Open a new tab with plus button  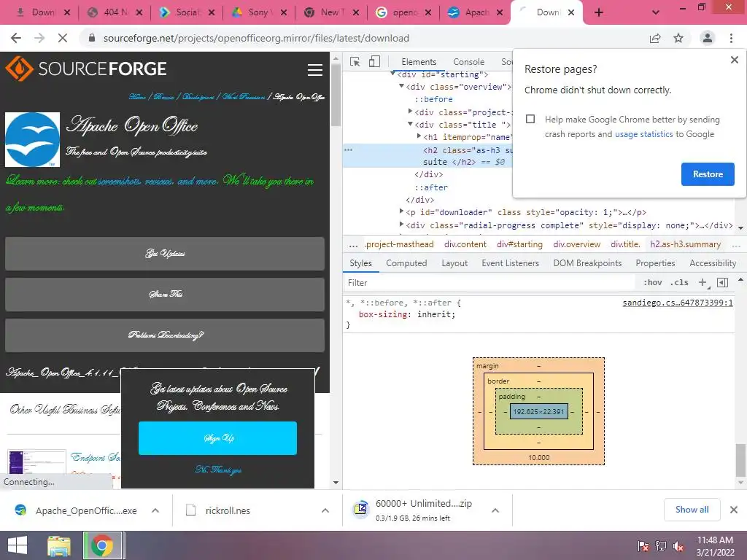coord(599,12)
